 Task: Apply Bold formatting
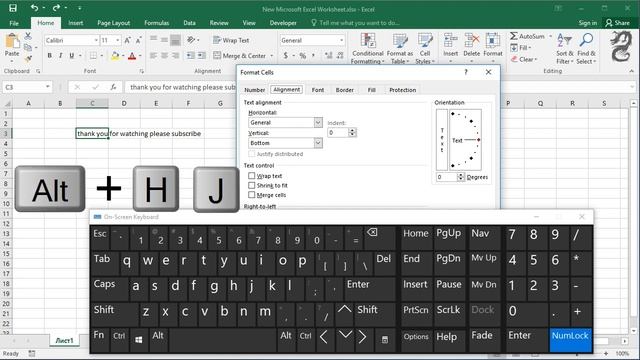(x=50, y=56)
